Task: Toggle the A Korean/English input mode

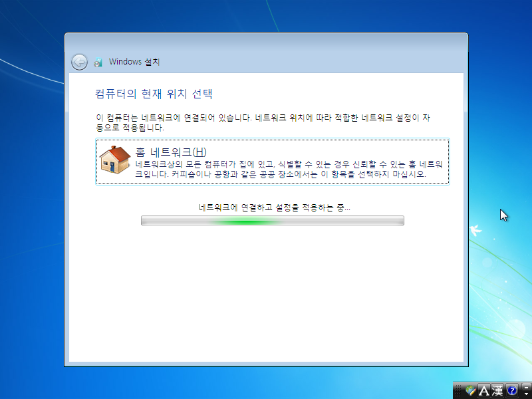Action: pyautogui.click(x=484, y=390)
